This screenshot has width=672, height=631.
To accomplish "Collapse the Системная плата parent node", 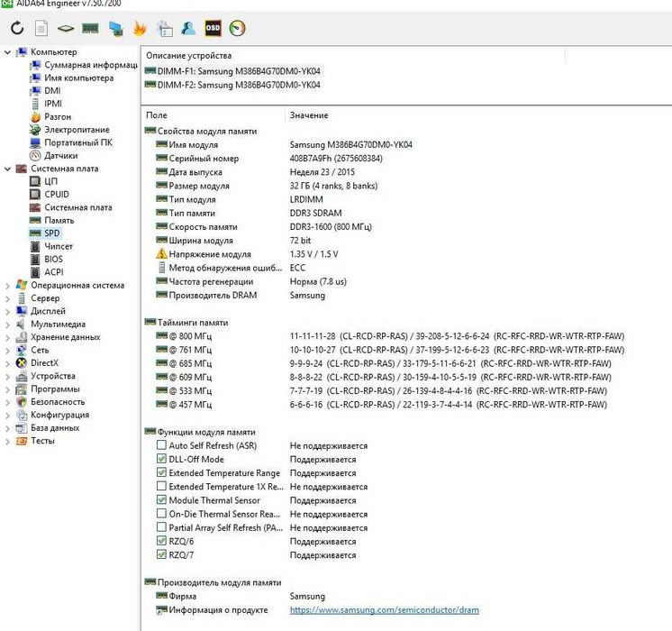I will [7, 169].
